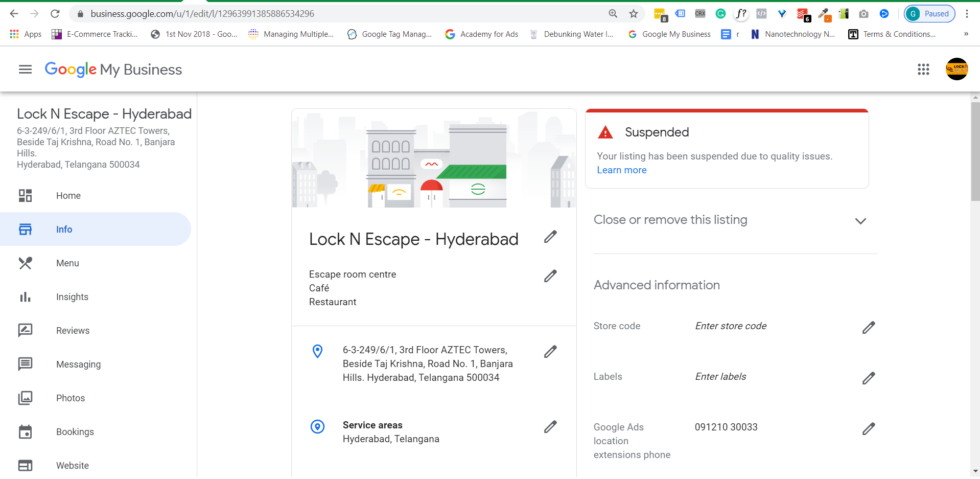Edit the service areas pencil icon

tap(550, 427)
